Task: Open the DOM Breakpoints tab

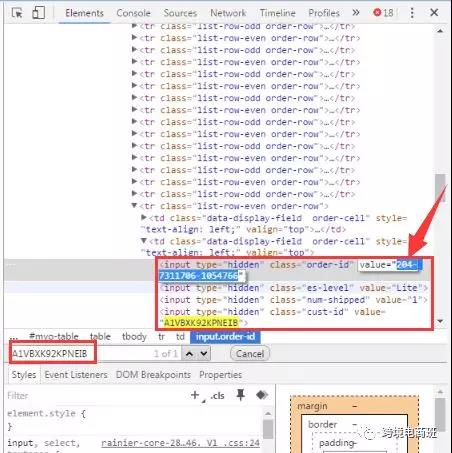Action: point(153,375)
